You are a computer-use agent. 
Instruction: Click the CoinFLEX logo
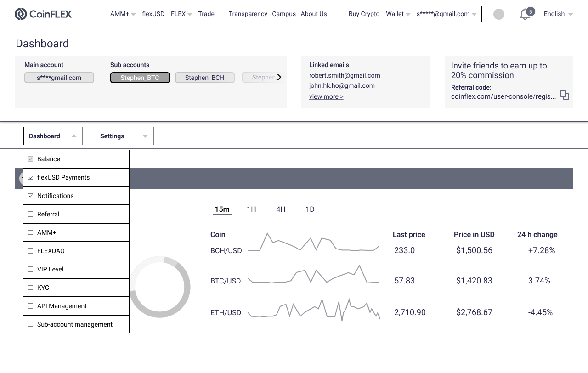pos(43,14)
